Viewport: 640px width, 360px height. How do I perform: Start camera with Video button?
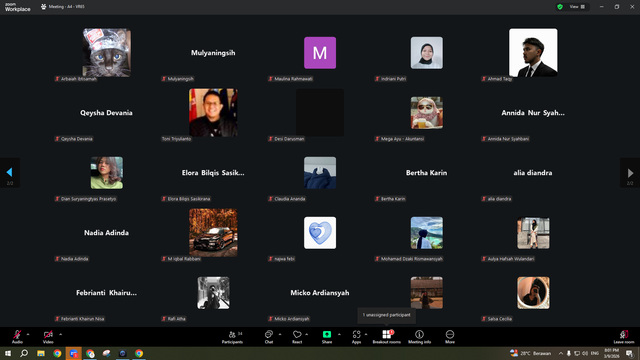coord(48,337)
